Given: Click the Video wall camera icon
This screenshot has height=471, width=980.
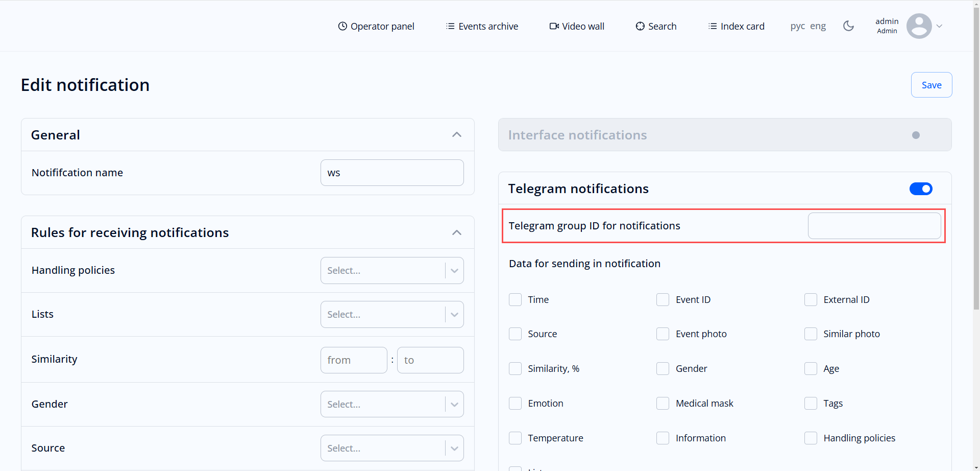Looking at the screenshot, I should (x=553, y=26).
